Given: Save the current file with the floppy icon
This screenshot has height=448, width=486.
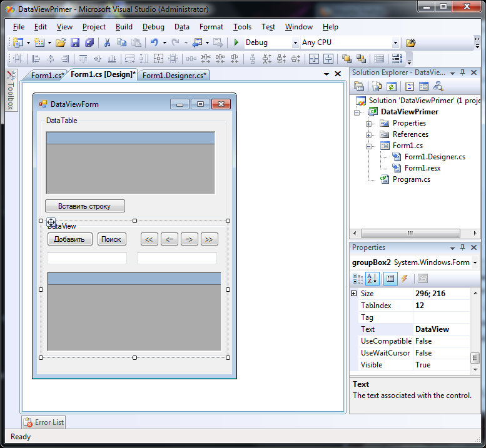Looking at the screenshot, I should pos(75,42).
